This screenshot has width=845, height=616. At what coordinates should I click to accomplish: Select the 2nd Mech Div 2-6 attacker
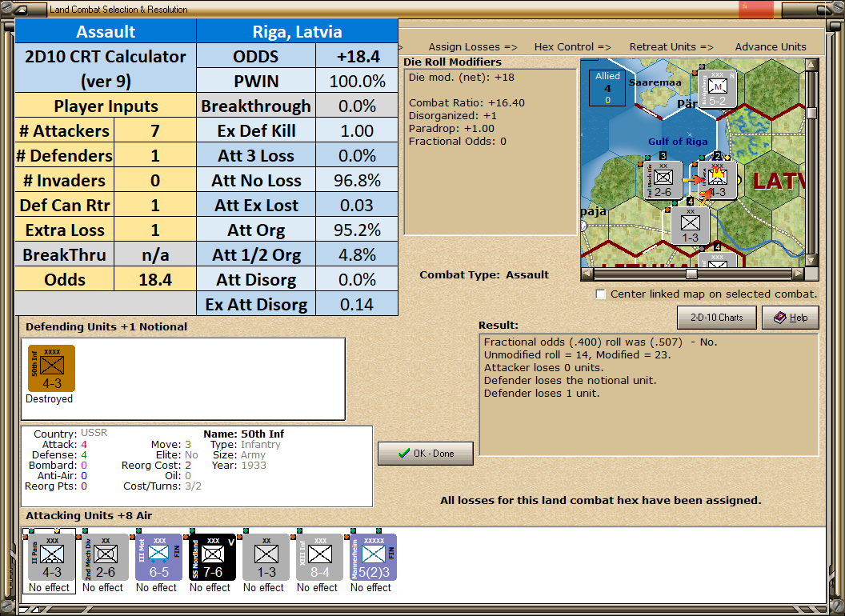click(105, 558)
